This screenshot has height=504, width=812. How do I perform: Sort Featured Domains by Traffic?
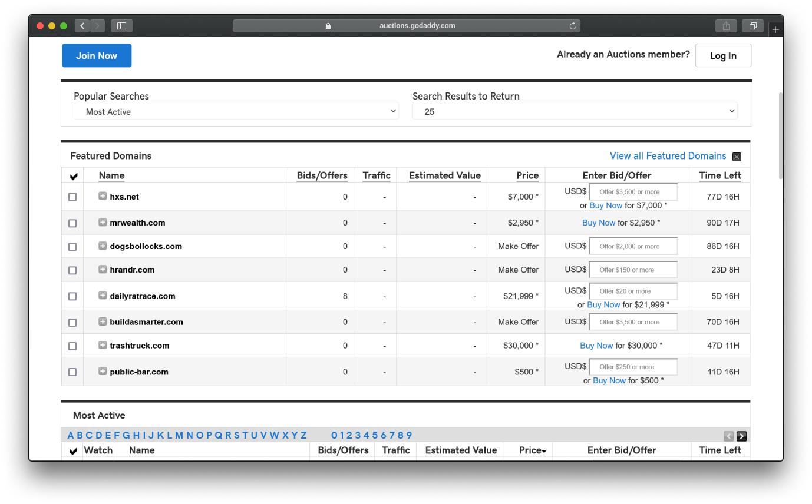point(377,175)
